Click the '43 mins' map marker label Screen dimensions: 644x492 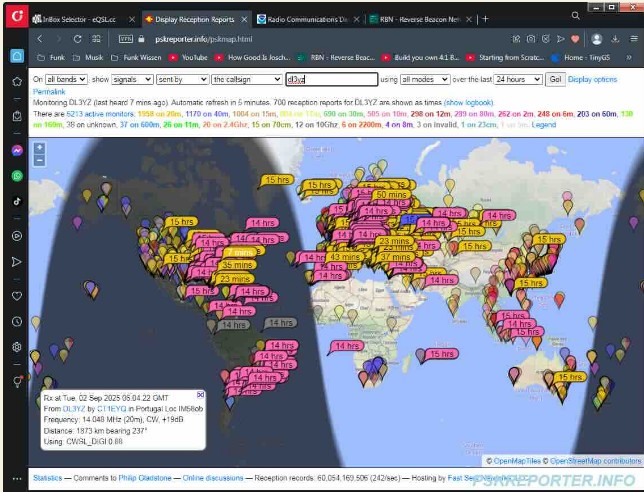point(344,257)
